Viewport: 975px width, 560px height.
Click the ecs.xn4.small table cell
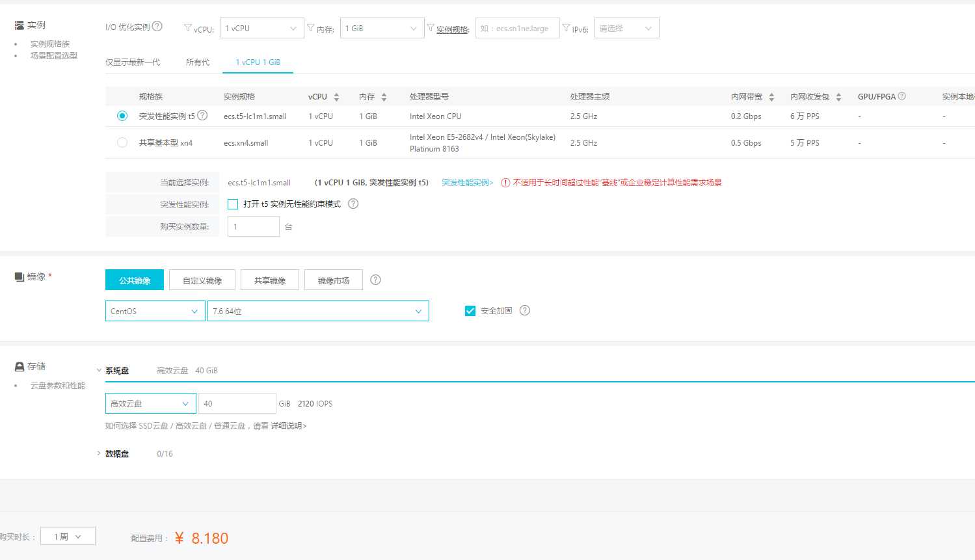tap(246, 143)
